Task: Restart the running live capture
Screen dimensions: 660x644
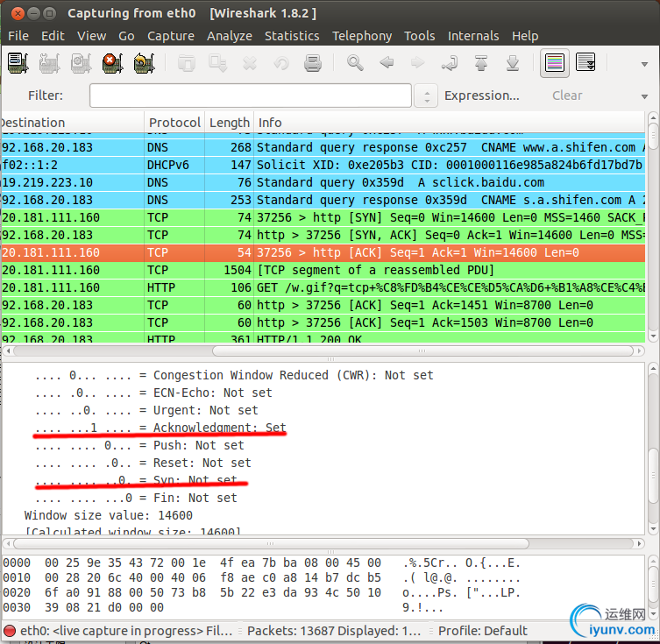Action: [144, 63]
